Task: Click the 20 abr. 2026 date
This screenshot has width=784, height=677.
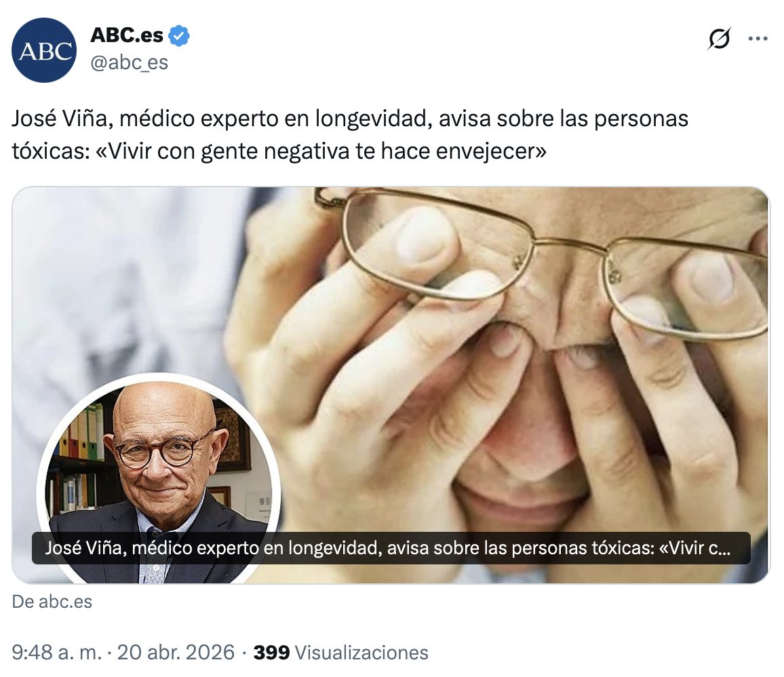Action: click(176, 653)
